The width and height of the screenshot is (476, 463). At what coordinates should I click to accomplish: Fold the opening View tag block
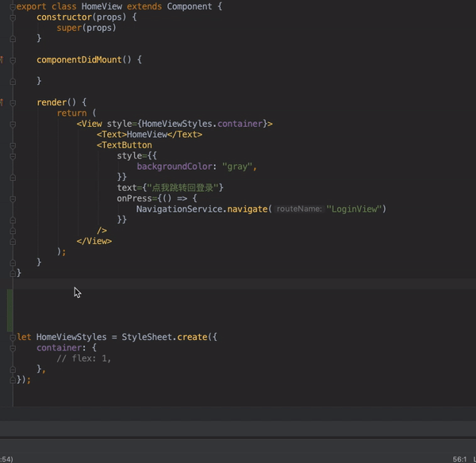[x=13, y=124]
